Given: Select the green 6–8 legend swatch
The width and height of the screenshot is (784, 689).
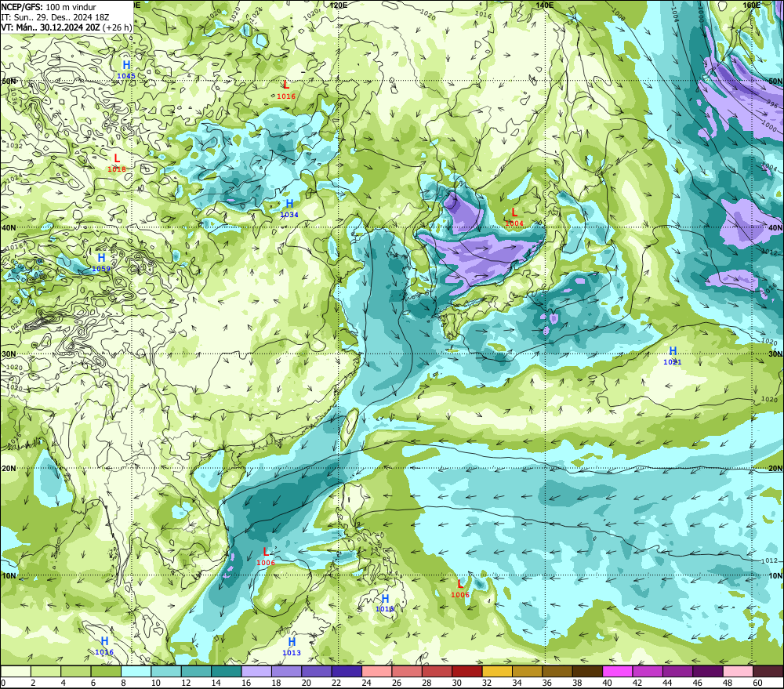Looking at the screenshot, I should [x=106, y=671].
